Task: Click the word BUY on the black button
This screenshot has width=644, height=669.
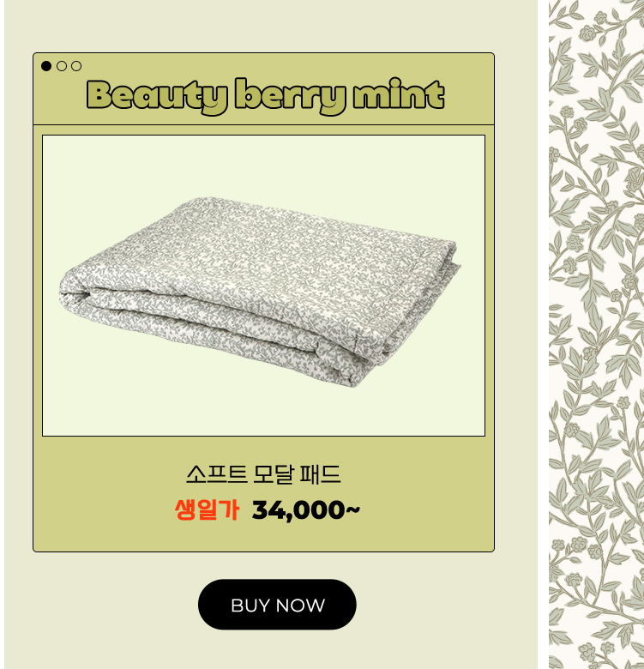Action: pos(250,606)
